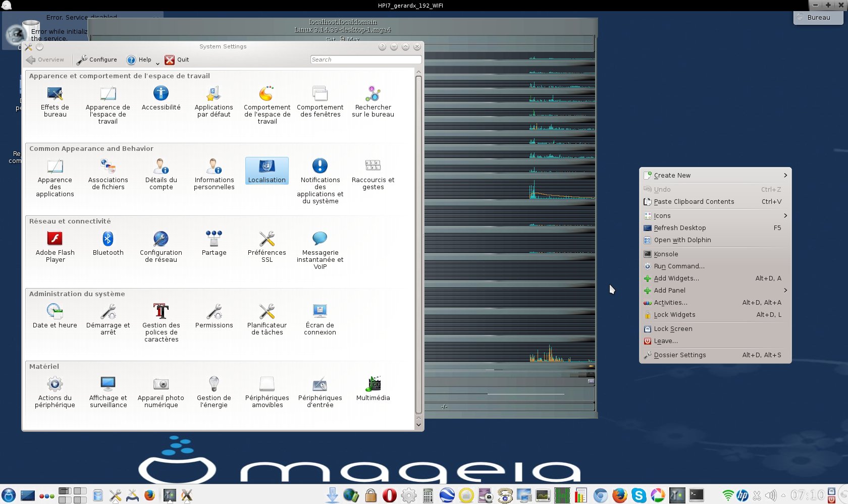
Task: Click scrollbar down arrow in System Settings
Action: click(418, 425)
